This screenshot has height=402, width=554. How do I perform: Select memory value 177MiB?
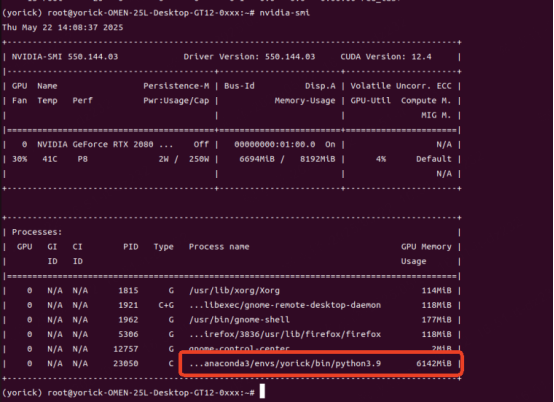click(x=436, y=320)
